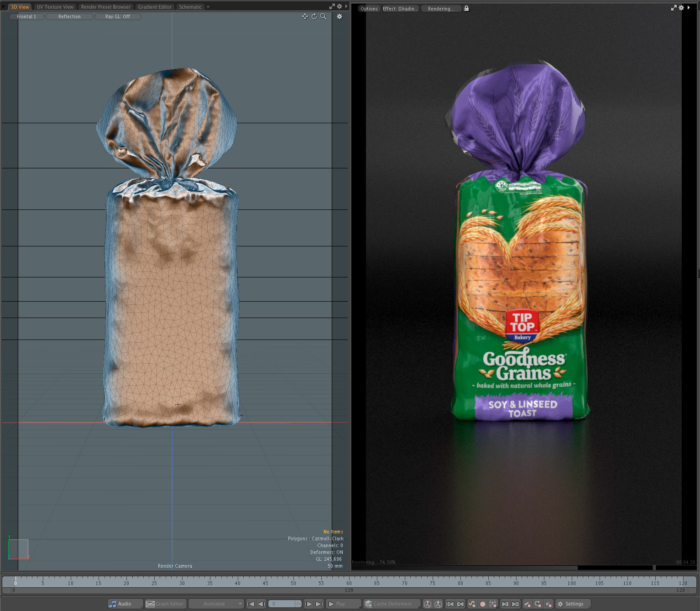
Task: Click the key curve icon left of record
Action: 472,604
